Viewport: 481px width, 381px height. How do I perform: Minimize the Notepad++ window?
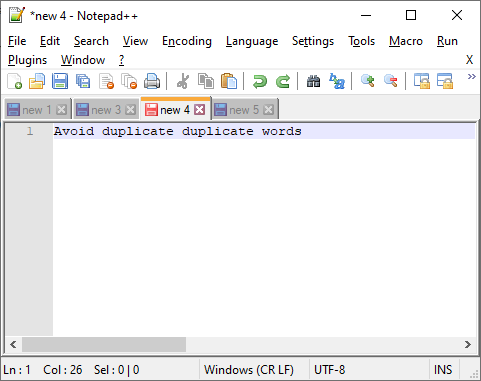[366, 15]
